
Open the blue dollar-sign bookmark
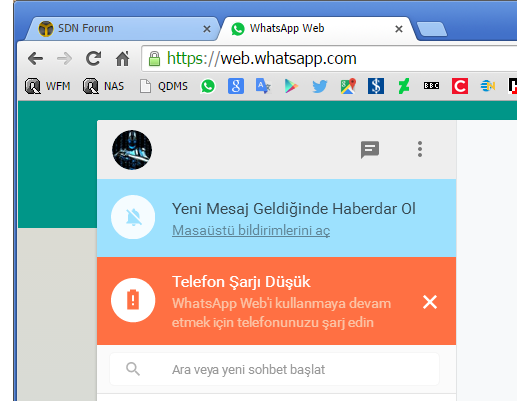pyautogui.click(x=376, y=86)
